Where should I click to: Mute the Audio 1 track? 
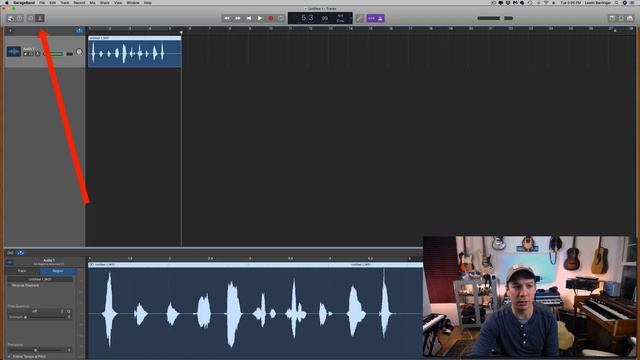click(26, 54)
